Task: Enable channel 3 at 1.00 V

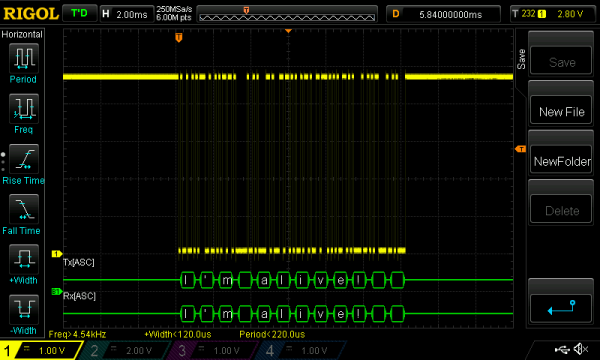Action: coord(214,350)
